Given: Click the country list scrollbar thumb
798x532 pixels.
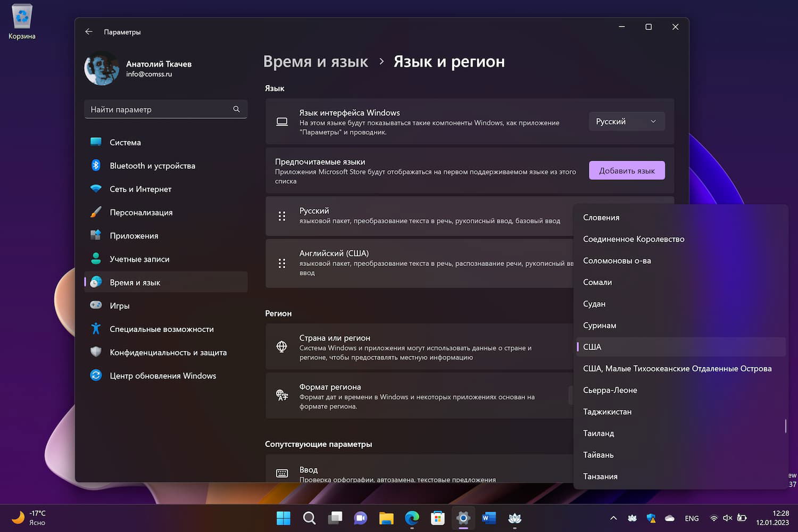Looking at the screenshot, I should [785, 426].
